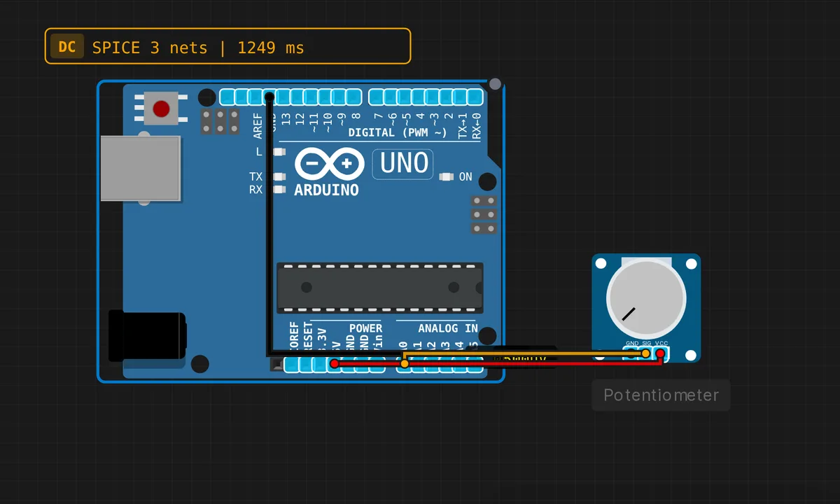Click the potentiometer VCC pin

660,354
